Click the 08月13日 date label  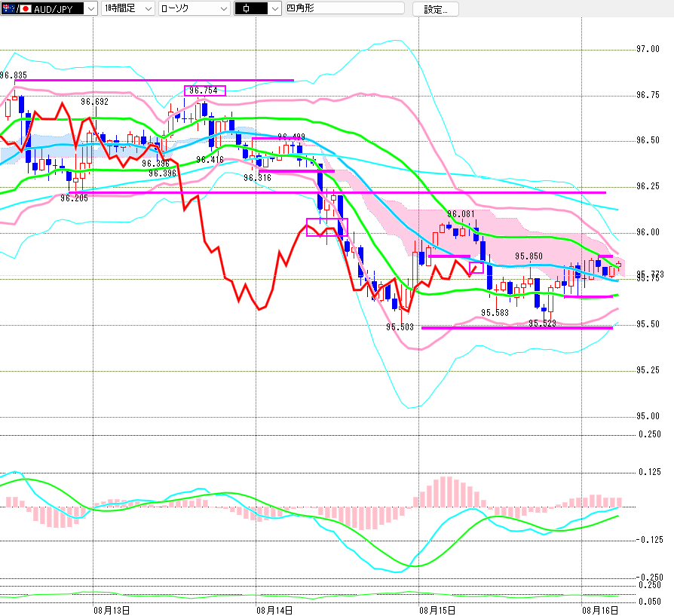click(112, 611)
